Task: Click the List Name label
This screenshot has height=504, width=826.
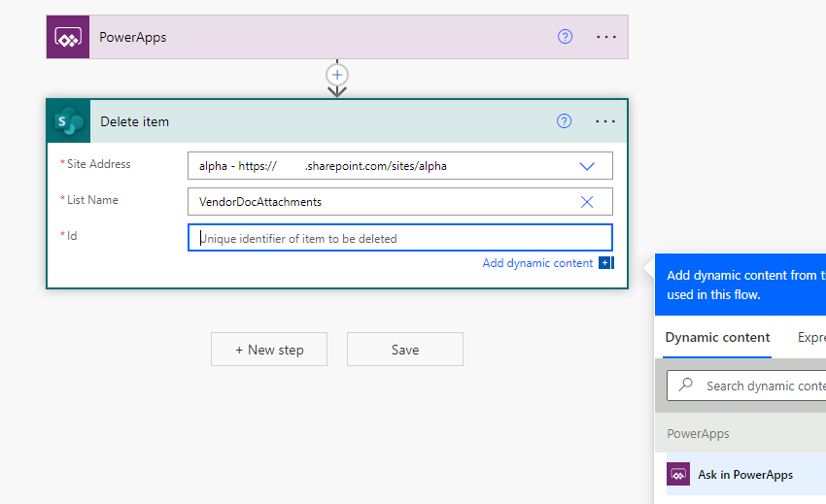Action: point(92,200)
